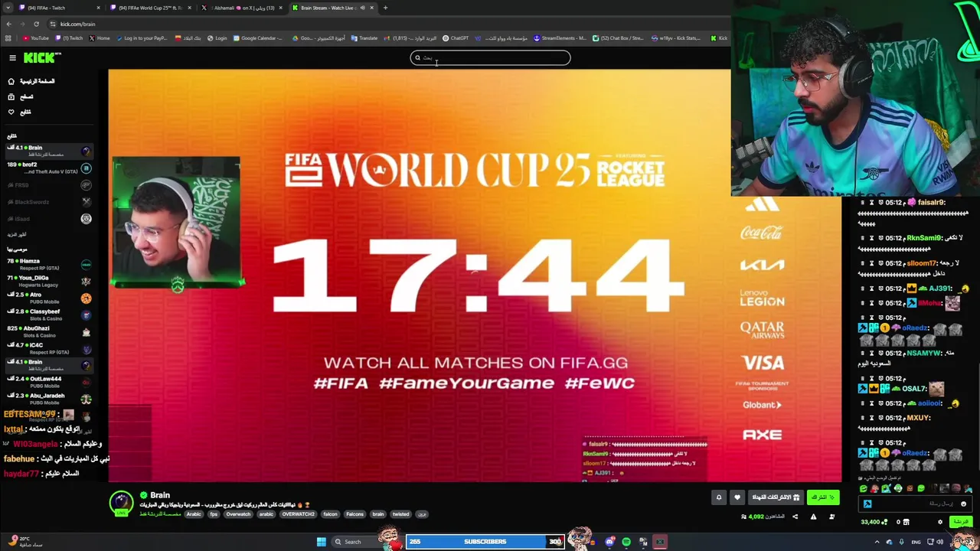The image size is (980, 551).
Task: Open the Following item with heart icon
Action: (21, 112)
